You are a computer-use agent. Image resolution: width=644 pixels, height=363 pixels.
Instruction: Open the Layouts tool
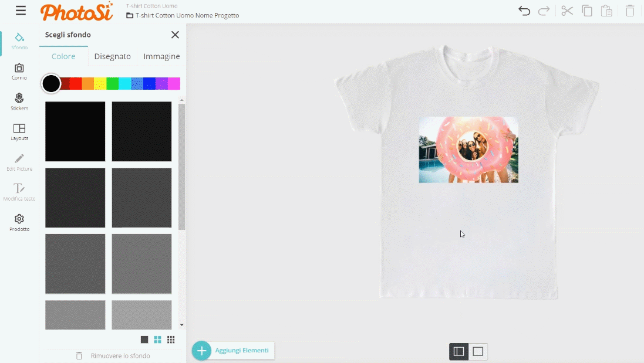(19, 132)
